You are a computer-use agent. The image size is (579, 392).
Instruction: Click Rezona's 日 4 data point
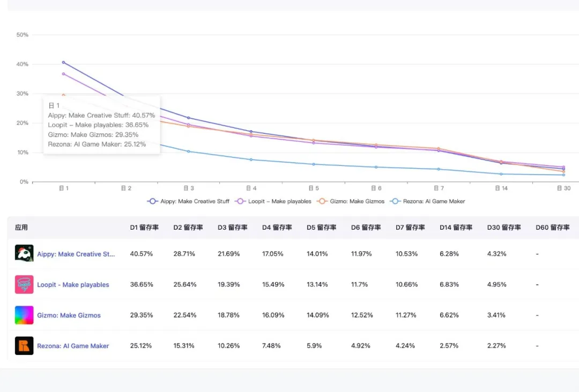click(251, 160)
